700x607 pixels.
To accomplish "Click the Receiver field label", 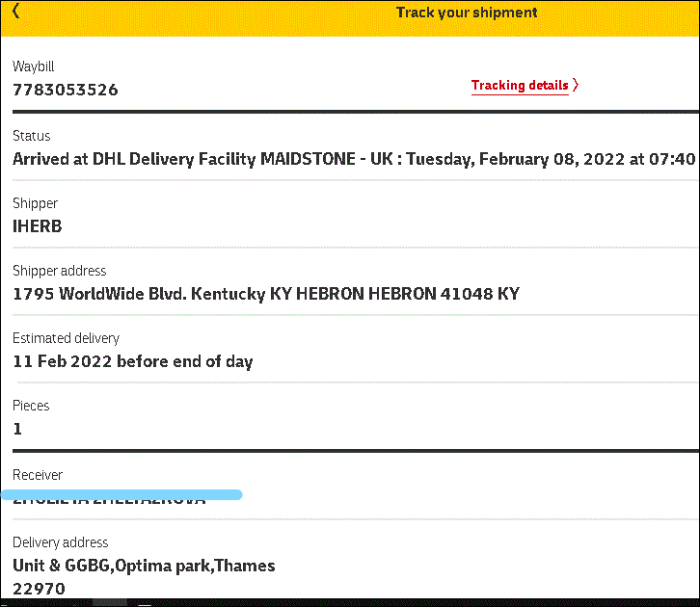I will tap(38, 475).
